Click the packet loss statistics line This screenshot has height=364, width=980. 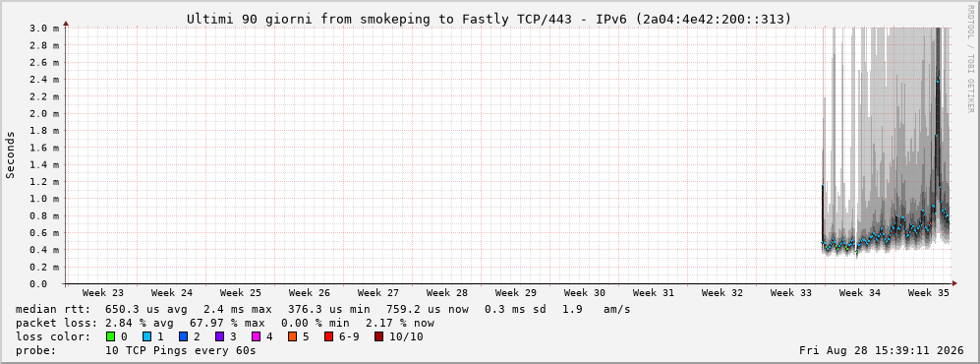click(225, 324)
